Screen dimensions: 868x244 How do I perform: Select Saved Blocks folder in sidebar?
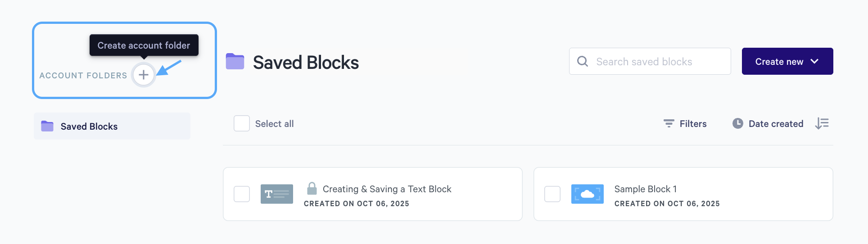point(89,127)
